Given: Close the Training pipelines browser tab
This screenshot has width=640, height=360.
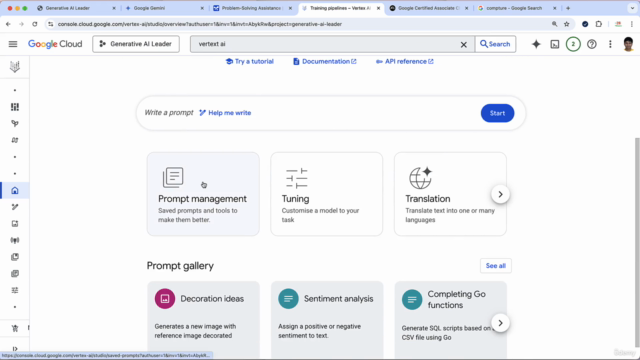Looking at the screenshot, I should pyautogui.click(x=378, y=8).
